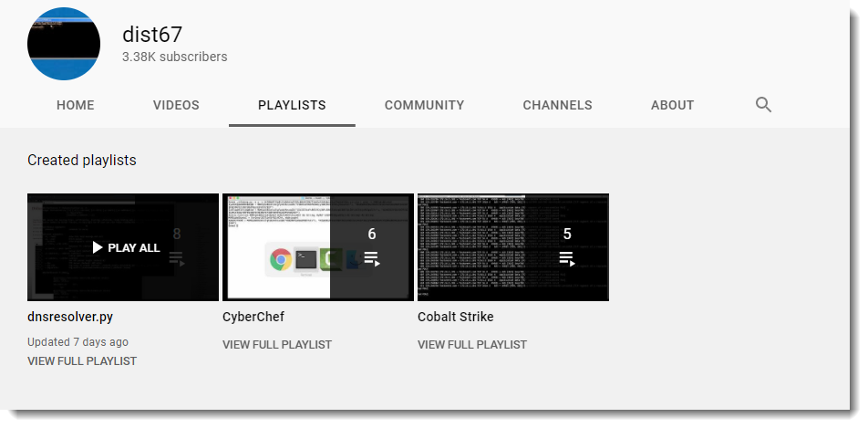This screenshot has height=428, width=868.
Task: Open the channel search magnifier icon
Action: click(x=763, y=105)
